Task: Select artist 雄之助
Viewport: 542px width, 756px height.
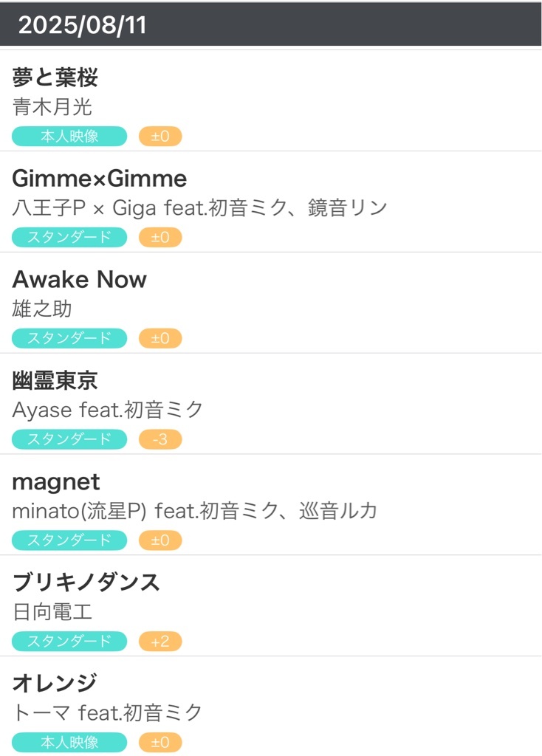Action: (x=42, y=309)
